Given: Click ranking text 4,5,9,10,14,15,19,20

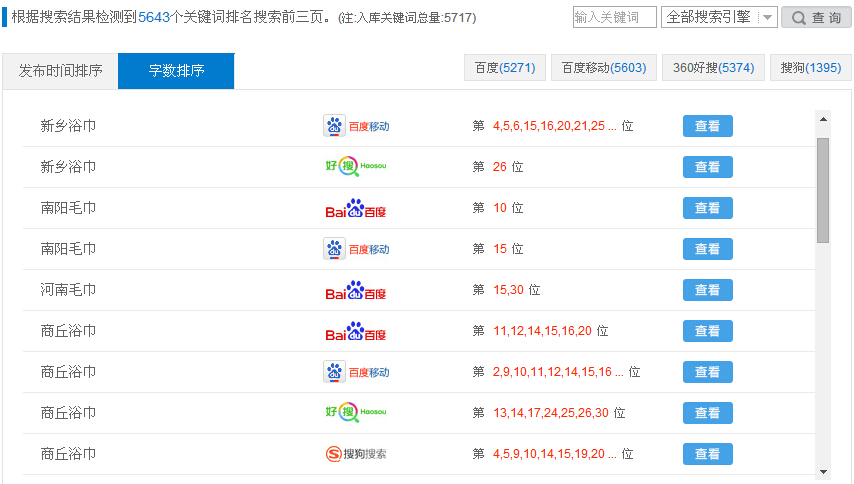Looking at the screenshot, I should click(x=554, y=454).
